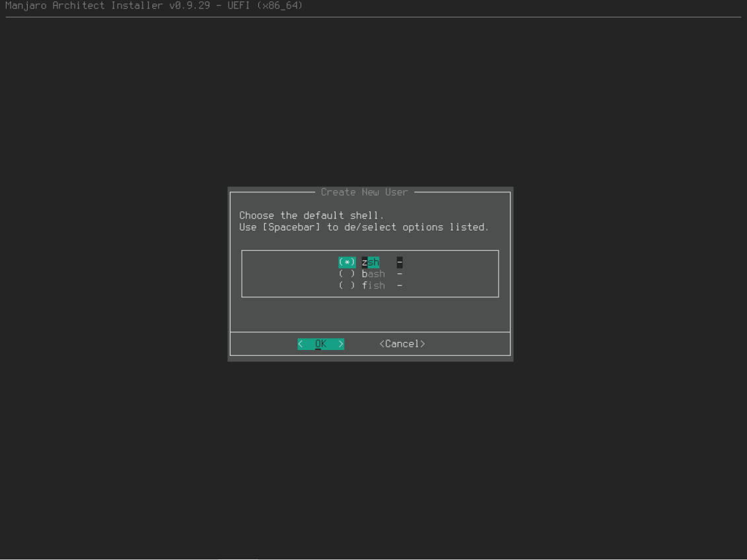Click the Create New User dialog title

[x=364, y=192]
